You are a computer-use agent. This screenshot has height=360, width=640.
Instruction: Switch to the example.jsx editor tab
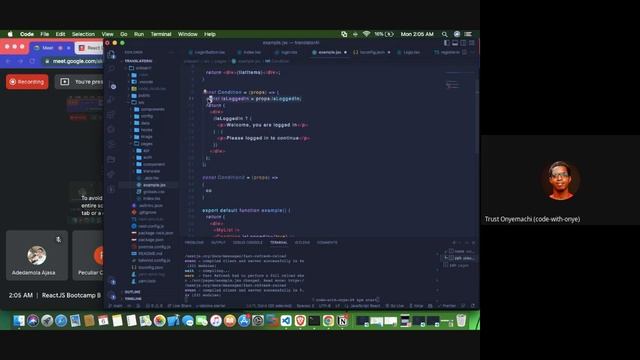click(330, 52)
